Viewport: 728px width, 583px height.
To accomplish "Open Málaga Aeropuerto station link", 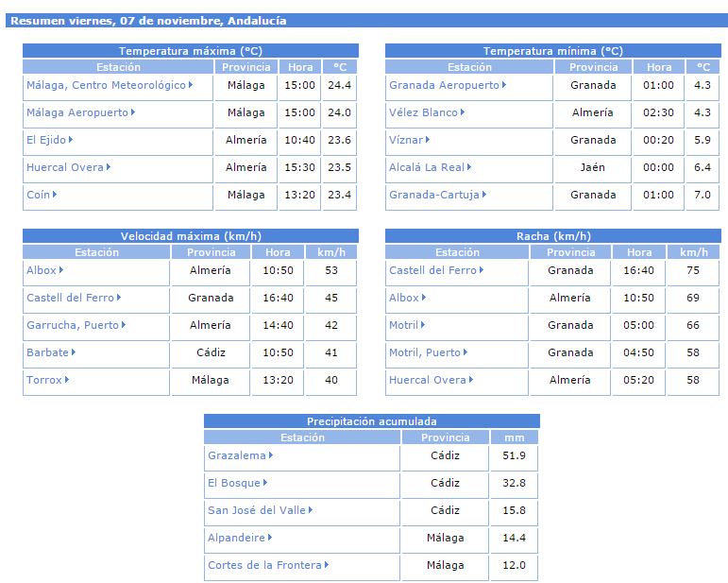I will click(x=81, y=112).
